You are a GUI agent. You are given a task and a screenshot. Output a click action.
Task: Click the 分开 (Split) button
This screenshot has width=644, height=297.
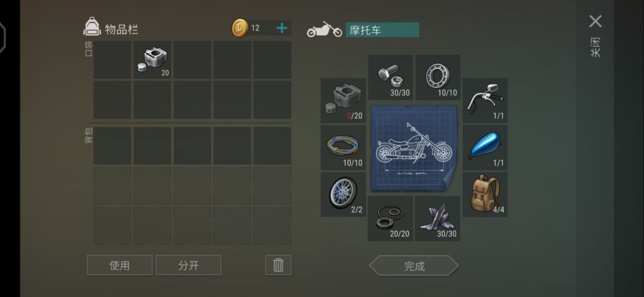(188, 265)
